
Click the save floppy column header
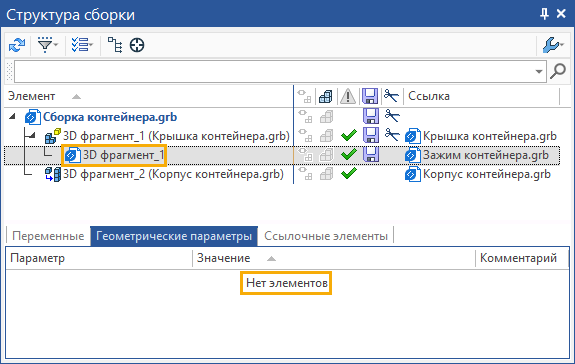coord(370,96)
